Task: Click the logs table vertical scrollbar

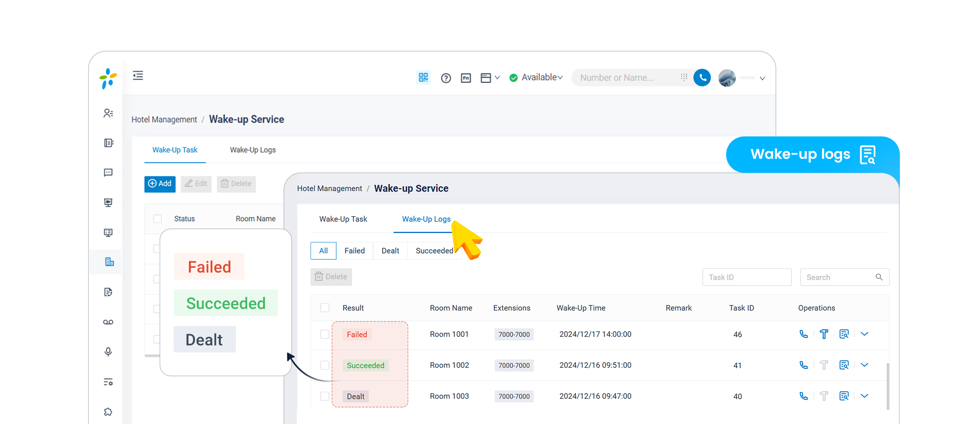Action: (888, 386)
